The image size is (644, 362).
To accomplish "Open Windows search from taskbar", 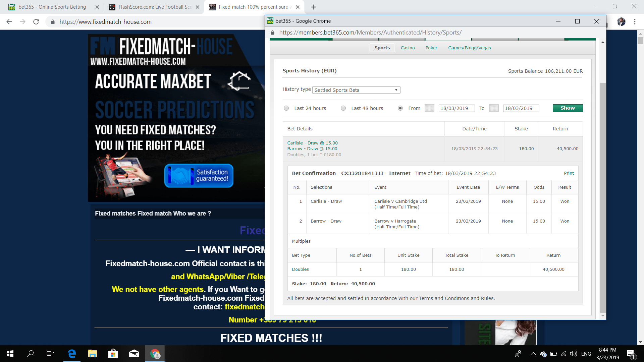I will click(x=30, y=354).
